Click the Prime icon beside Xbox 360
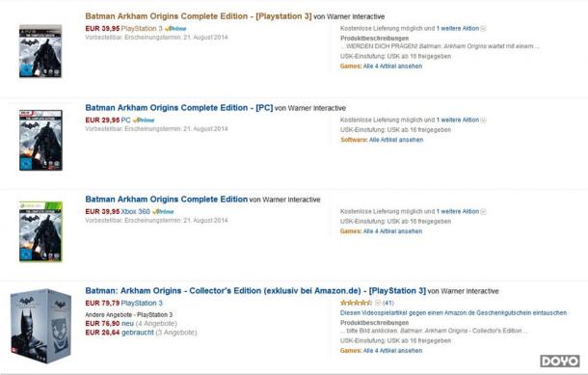The width and height of the screenshot is (588, 375). point(163,211)
